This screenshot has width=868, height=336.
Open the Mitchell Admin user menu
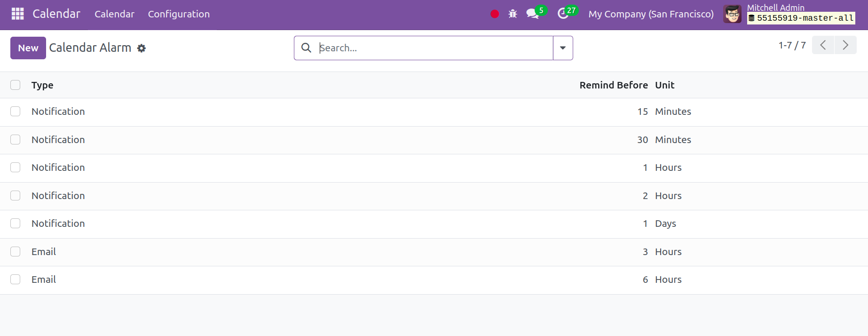click(x=789, y=14)
